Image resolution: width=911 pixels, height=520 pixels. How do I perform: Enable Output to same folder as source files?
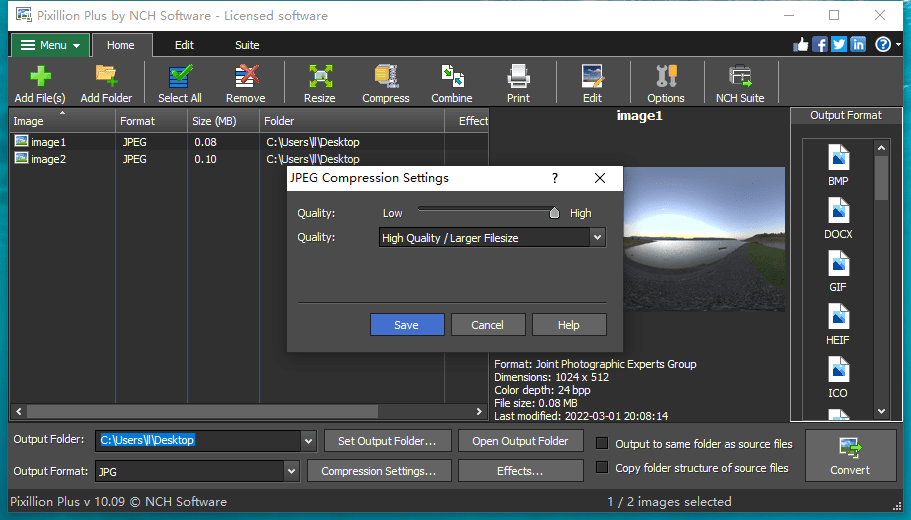pos(602,444)
